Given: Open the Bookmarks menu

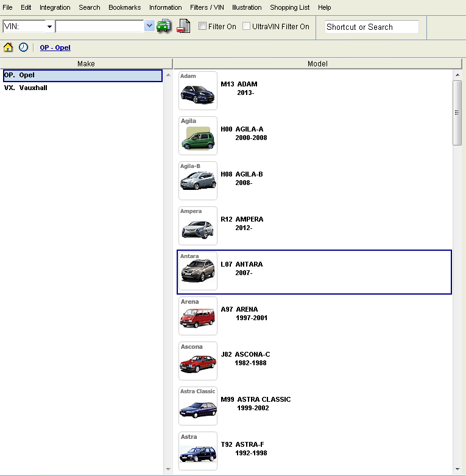Looking at the screenshot, I should (x=124, y=7).
